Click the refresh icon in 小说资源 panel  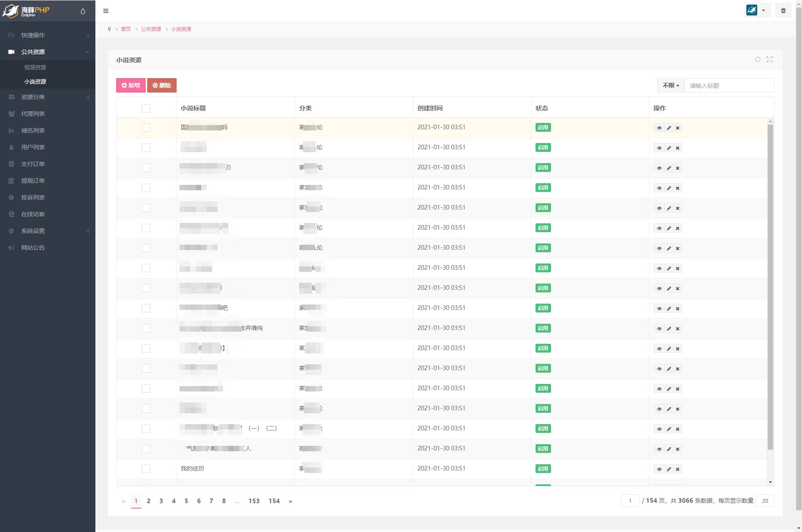758,59
